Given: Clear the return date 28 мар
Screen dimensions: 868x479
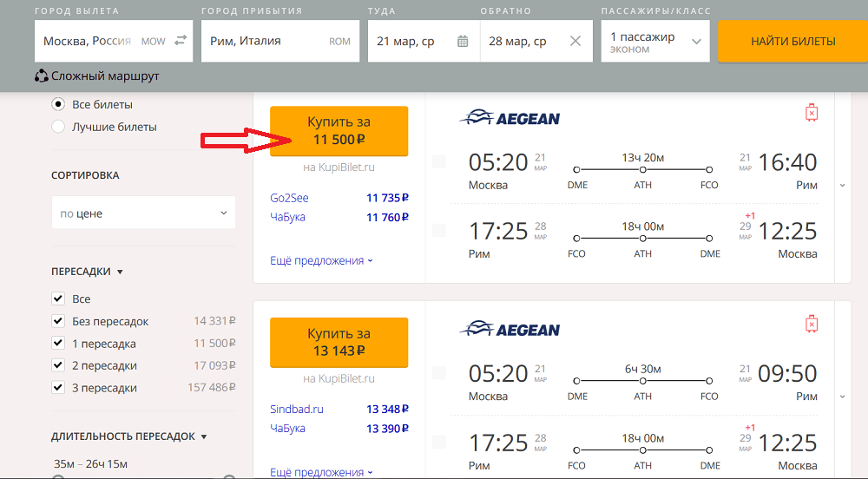Looking at the screenshot, I should pyautogui.click(x=575, y=41).
